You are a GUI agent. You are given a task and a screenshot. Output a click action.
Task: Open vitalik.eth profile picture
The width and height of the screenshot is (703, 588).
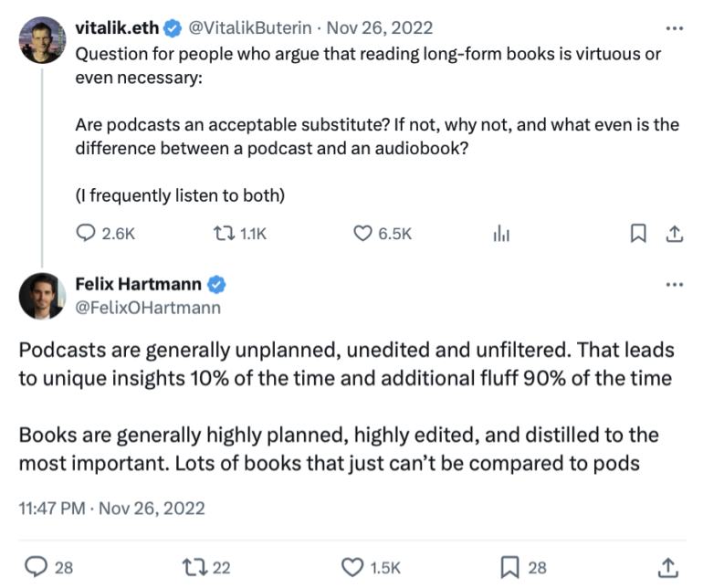pos(42,40)
